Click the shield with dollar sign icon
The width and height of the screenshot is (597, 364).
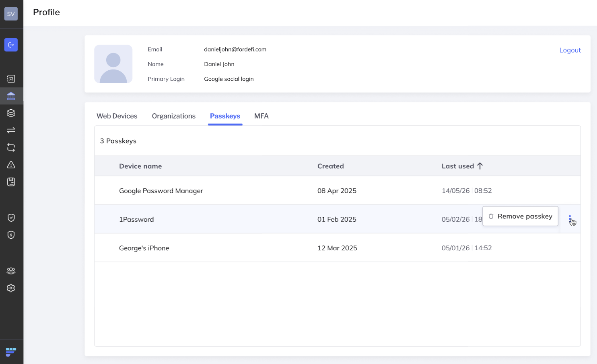click(11, 235)
